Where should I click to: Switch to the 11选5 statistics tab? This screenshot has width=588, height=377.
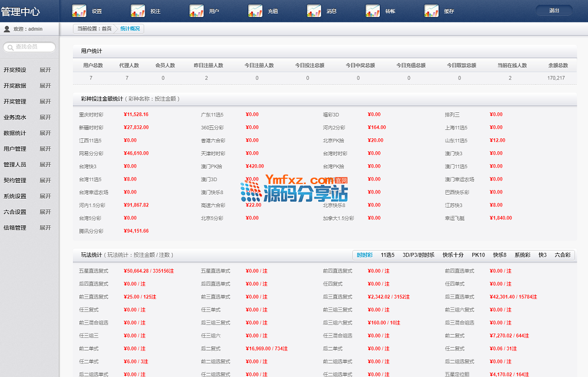387,255
